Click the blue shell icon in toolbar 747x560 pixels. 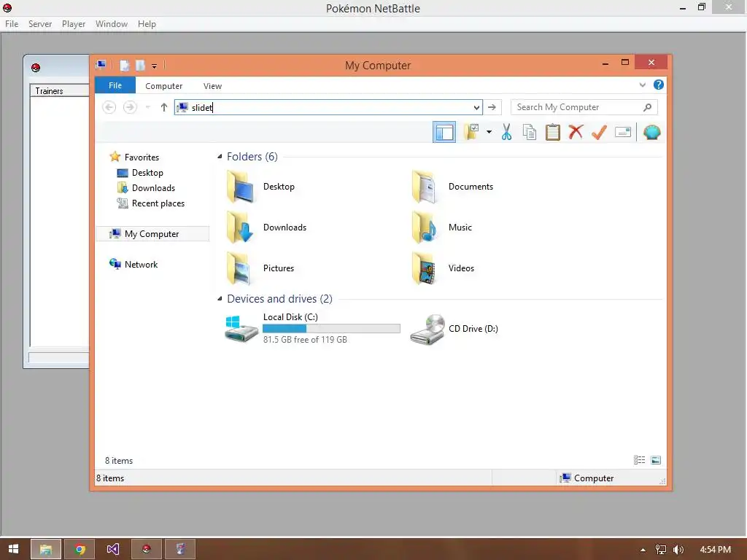tap(651, 132)
